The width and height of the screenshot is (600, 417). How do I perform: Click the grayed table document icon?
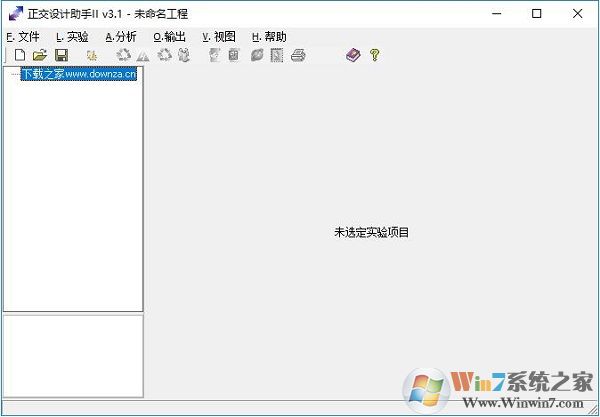point(233,55)
